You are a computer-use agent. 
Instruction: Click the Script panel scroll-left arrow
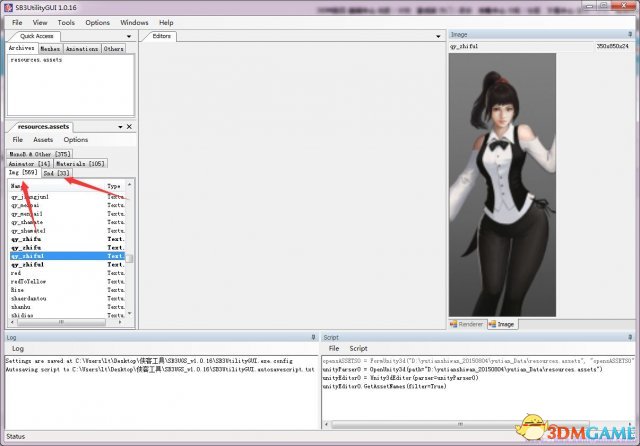click(x=326, y=424)
